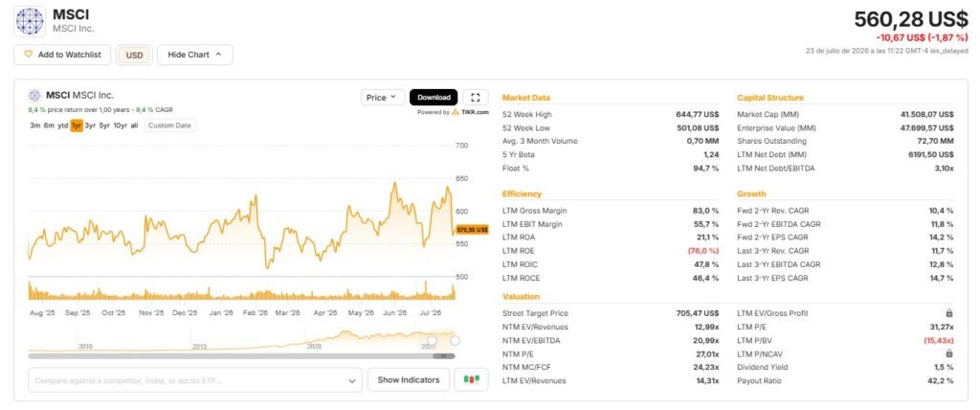This screenshot has height=410, width=980.
Task: Select the all time range
Action: click(134, 125)
